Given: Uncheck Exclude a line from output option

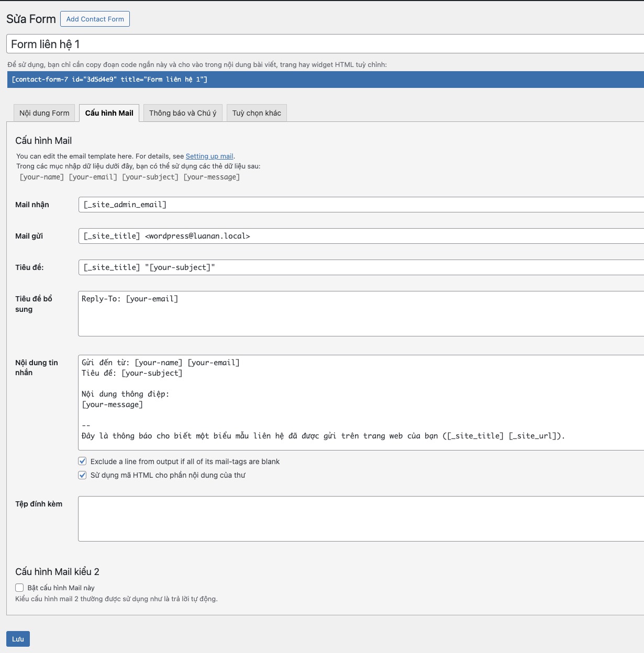Looking at the screenshot, I should point(82,461).
